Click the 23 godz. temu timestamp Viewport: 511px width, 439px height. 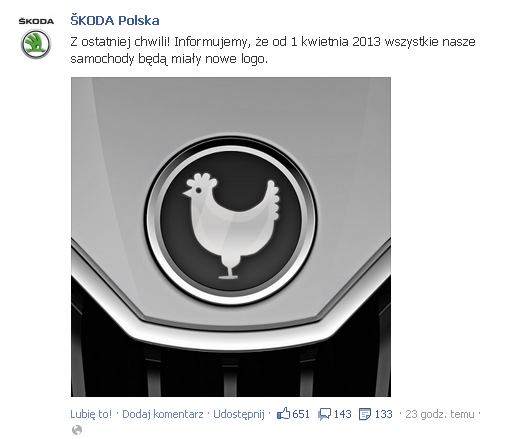pos(440,414)
